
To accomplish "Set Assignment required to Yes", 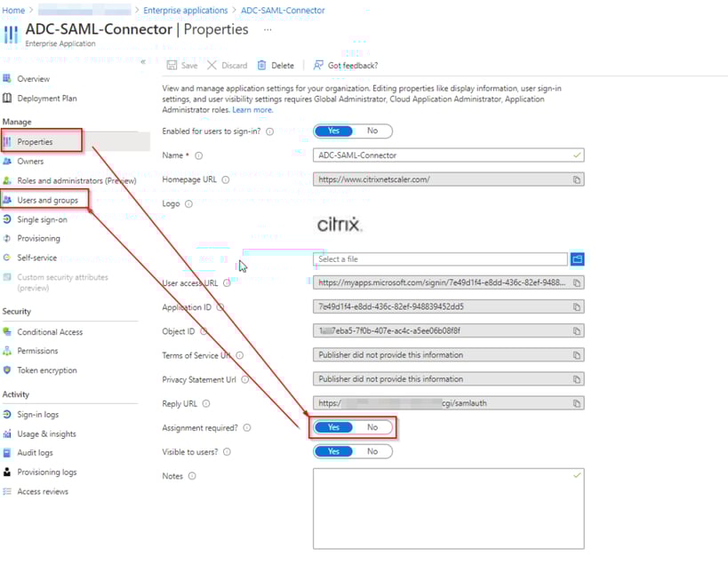I will click(333, 427).
